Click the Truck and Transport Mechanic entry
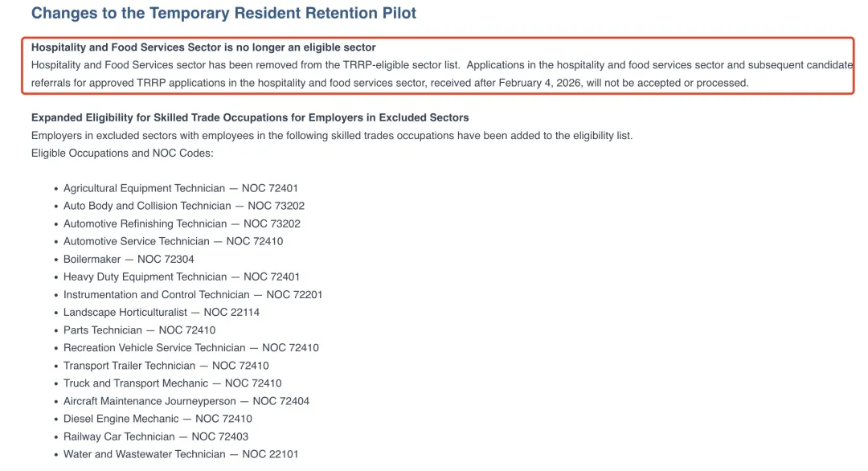The image size is (868, 471). coord(173,383)
